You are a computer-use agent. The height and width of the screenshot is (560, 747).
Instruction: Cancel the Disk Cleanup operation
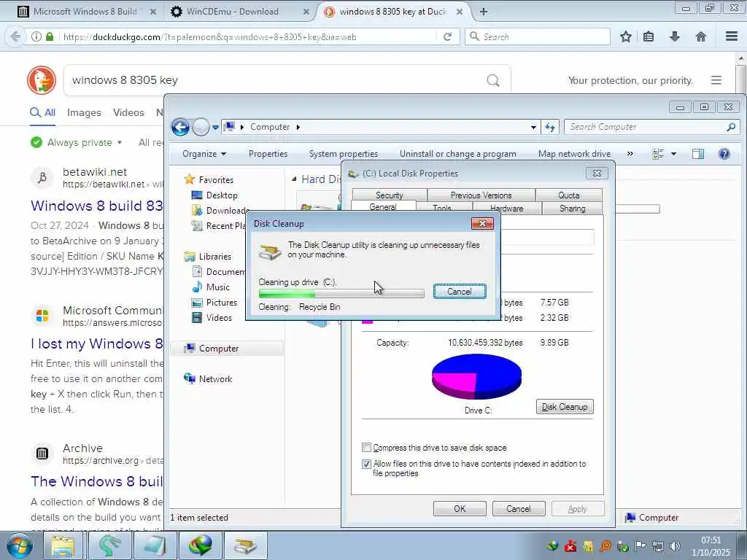460,292
